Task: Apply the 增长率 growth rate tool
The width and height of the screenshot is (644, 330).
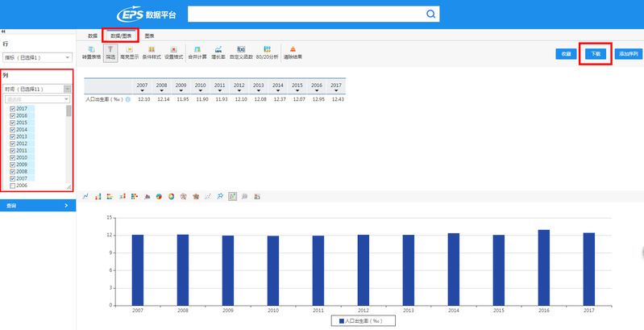Action: (218, 52)
